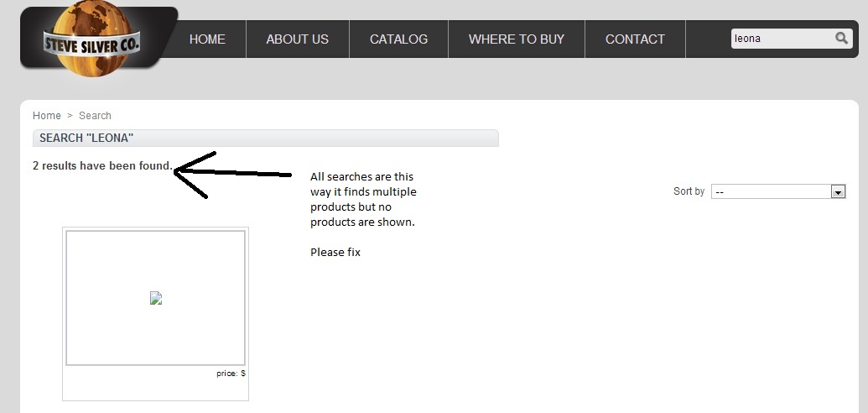Follow the Home breadcrumb link
The width and height of the screenshot is (868, 413).
click(x=46, y=115)
